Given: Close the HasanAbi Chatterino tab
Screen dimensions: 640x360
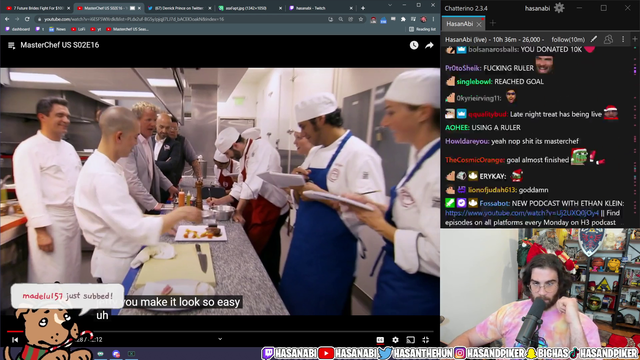Looking at the screenshot, I should (x=479, y=24).
